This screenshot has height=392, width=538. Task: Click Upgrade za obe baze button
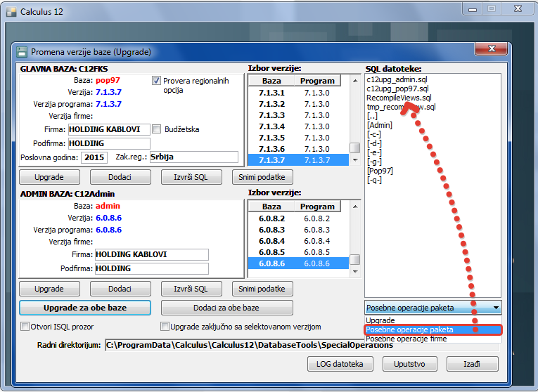click(x=85, y=308)
